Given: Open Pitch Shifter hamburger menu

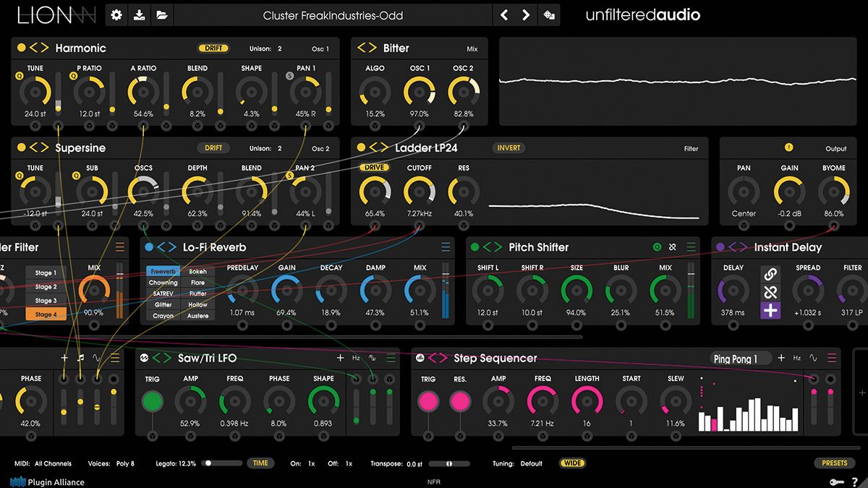Looking at the screenshot, I should [x=692, y=247].
